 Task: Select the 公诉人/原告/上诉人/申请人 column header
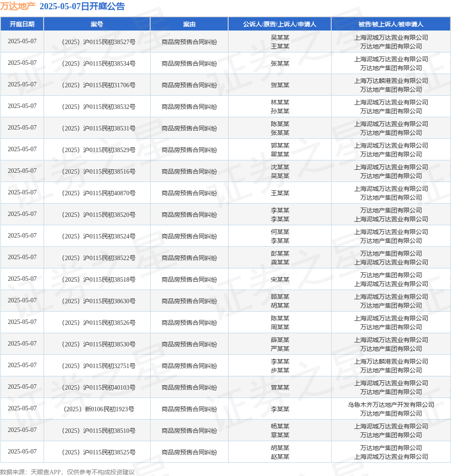[x=280, y=24]
